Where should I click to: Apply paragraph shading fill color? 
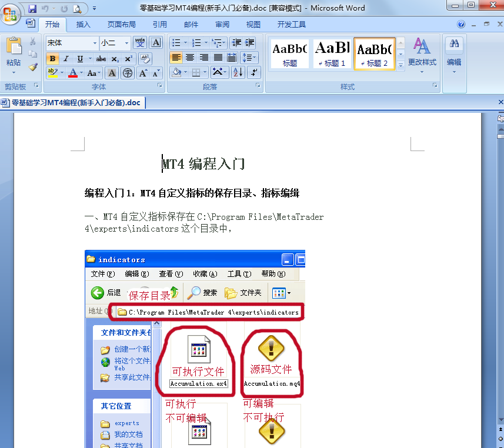coord(176,72)
